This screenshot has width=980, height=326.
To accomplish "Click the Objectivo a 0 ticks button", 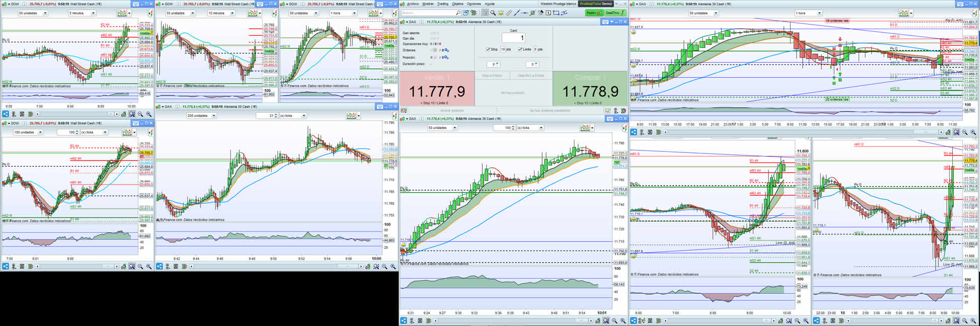I will tap(531, 75).
